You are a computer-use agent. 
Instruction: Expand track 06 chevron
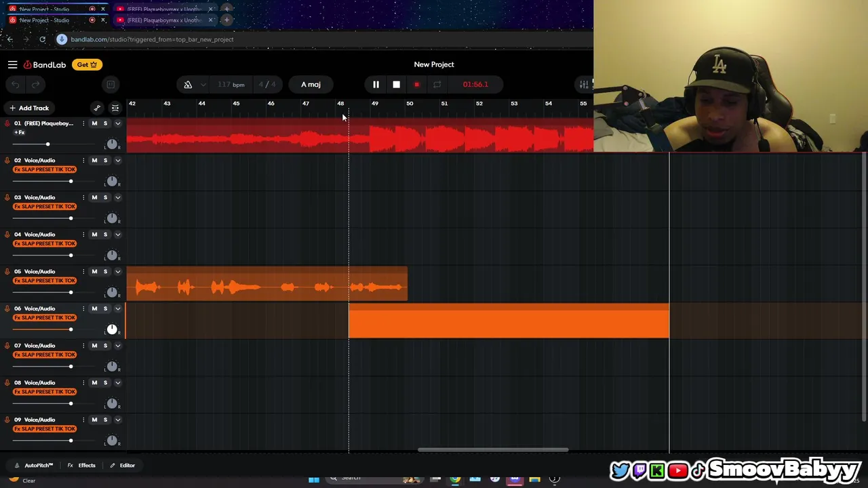117,308
